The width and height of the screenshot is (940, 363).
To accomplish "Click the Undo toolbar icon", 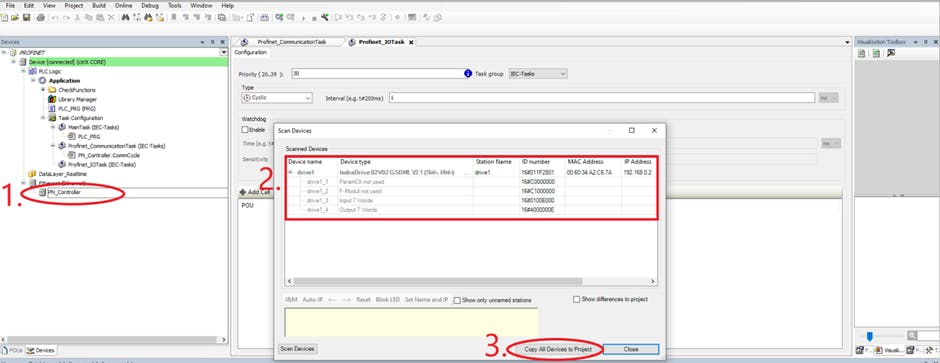I will click(x=55, y=18).
